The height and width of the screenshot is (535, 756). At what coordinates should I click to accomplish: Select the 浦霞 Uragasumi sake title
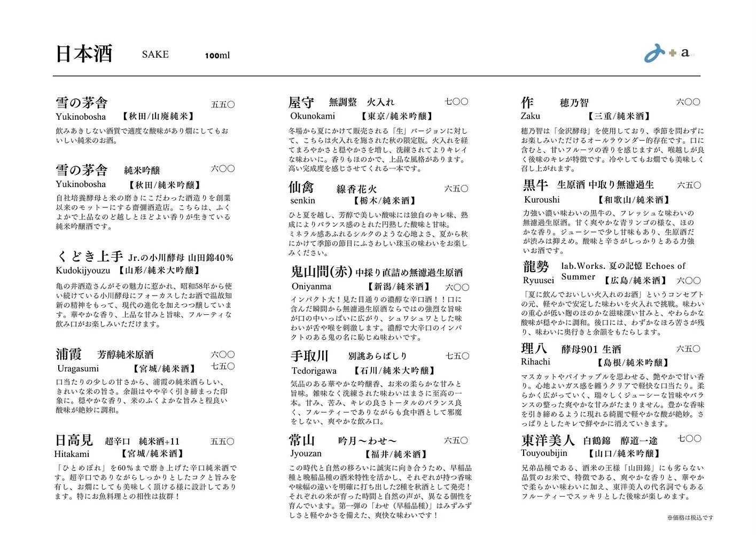69,354
